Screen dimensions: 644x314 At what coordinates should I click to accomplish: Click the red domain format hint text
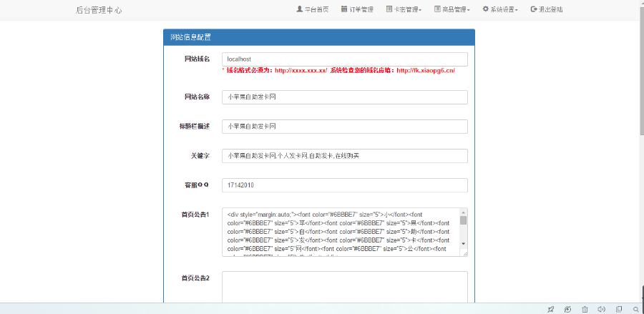point(338,71)
